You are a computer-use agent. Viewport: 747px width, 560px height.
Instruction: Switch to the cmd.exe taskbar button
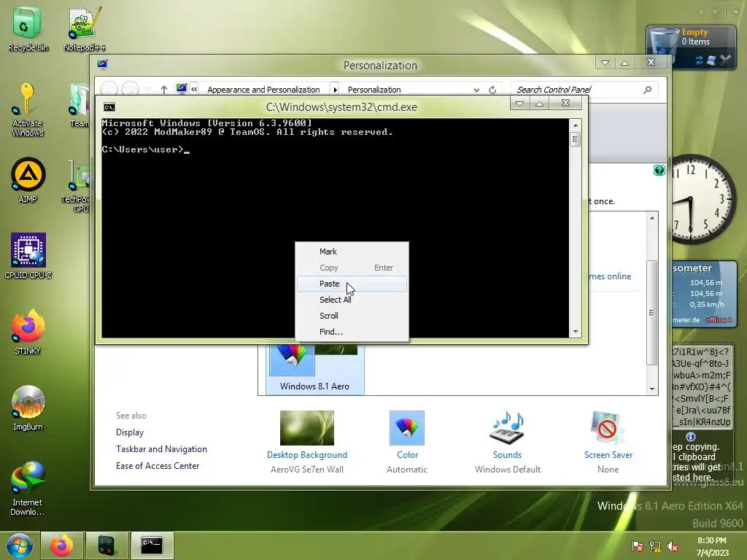point(152,545)
